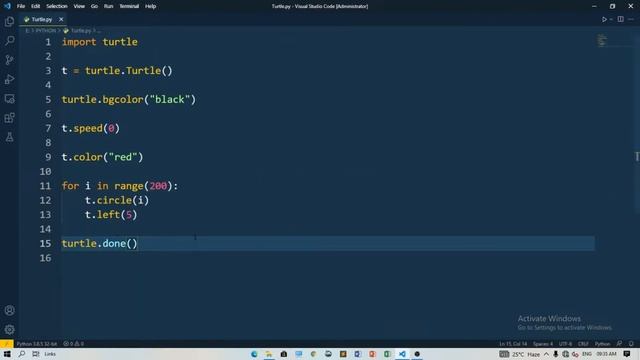Screen dimensions: 640x360
Task: Run the Python file with play button
Action: [604, 19]
